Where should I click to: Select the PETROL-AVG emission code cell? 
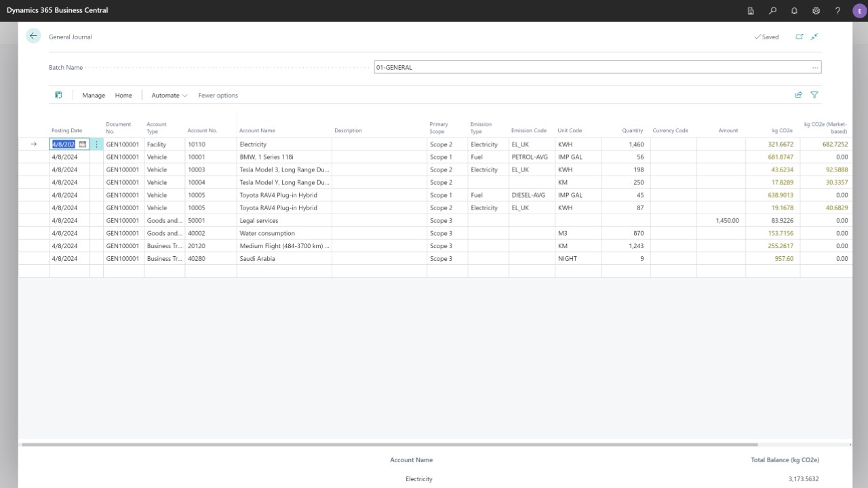(x=532, y=157)
